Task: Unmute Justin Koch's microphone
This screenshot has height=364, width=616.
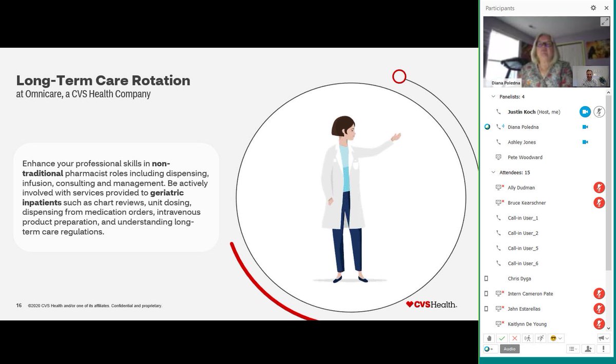Action: click(599, 112)
